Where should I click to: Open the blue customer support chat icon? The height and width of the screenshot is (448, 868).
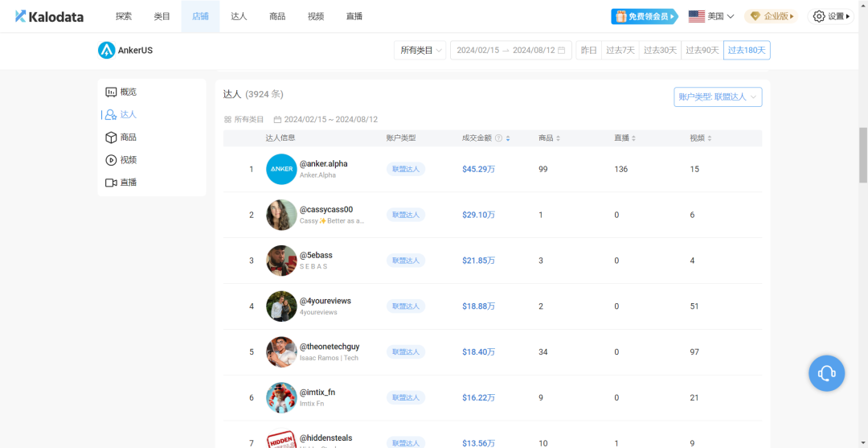click(x=826, y=373)
